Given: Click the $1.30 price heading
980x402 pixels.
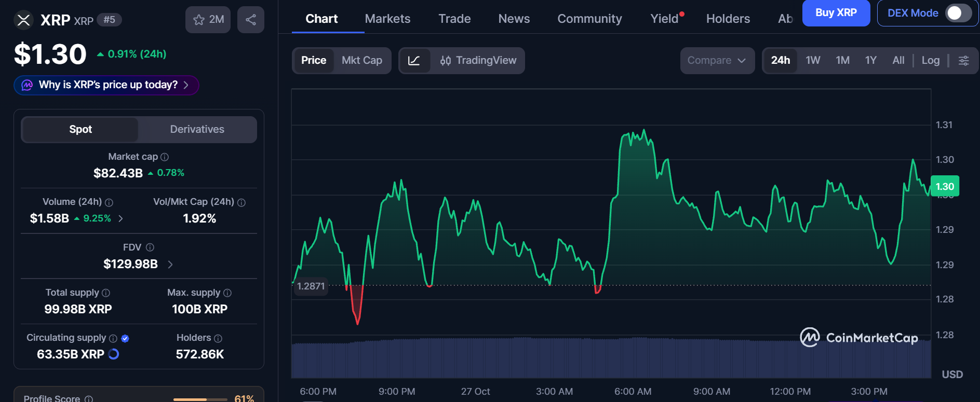Looking at the screenshot, I should (50, 54).
